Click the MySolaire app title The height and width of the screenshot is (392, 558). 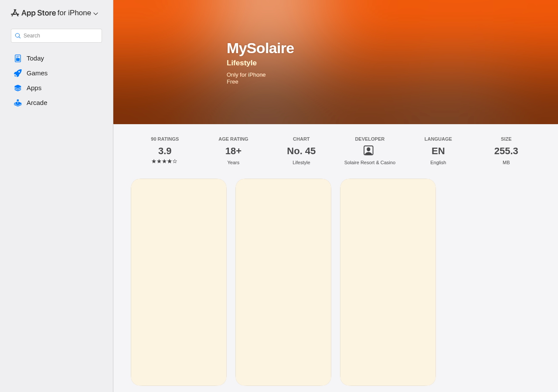(260, 48)
